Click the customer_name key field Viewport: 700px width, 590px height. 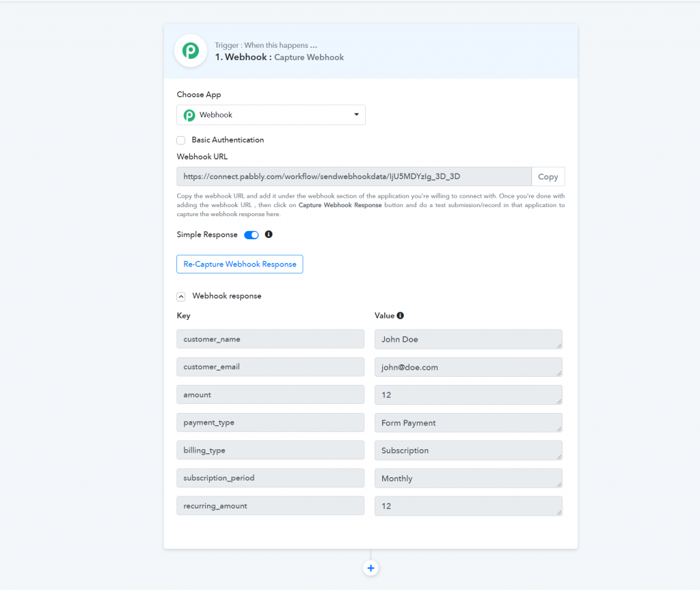(271, 339)
